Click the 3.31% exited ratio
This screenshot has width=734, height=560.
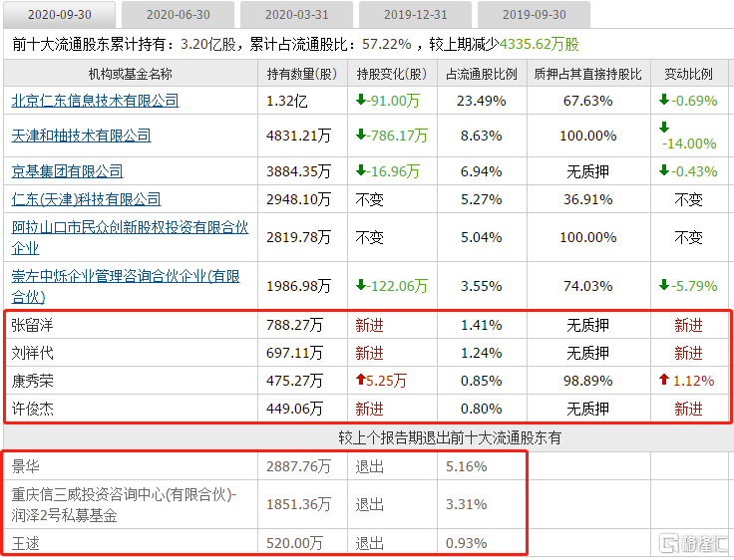tap(467, 505)
